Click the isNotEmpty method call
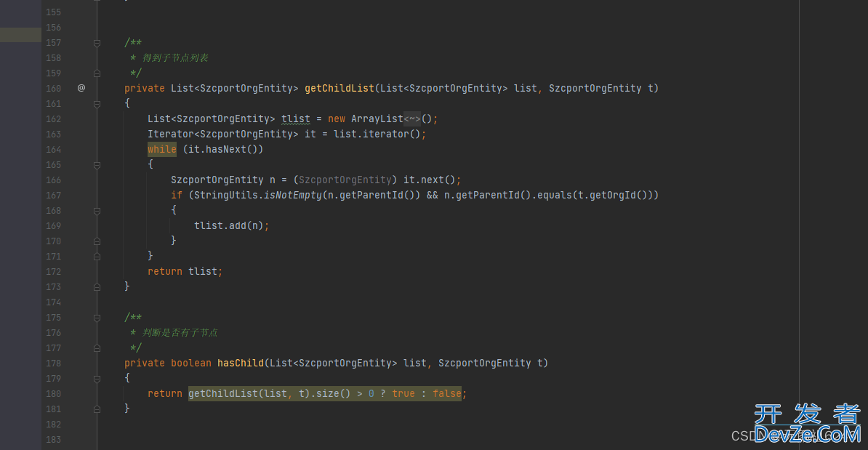This screenshot has width=868, height=450. (x=293, y=195)
